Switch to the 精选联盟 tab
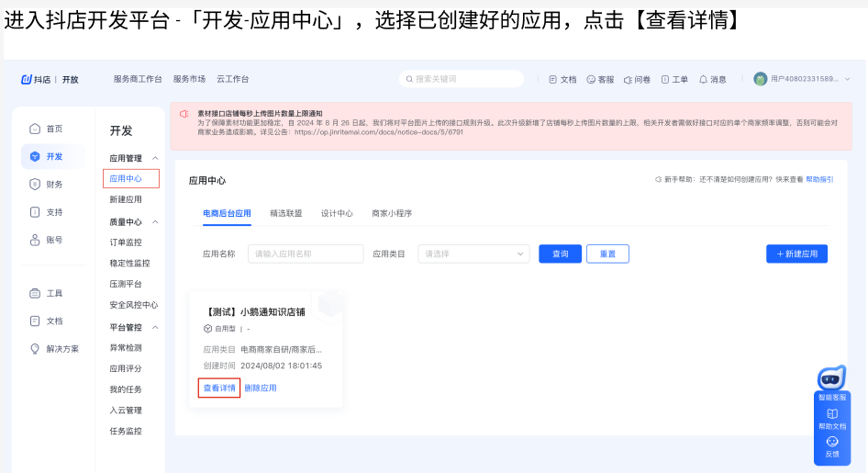This screenshot has height=473, width=868. point(285,213)
